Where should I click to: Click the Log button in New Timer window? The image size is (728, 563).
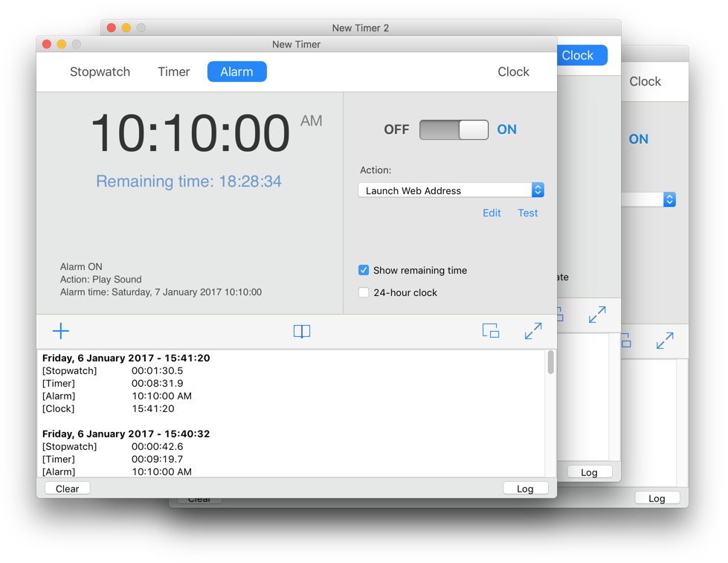pos(525,489)
